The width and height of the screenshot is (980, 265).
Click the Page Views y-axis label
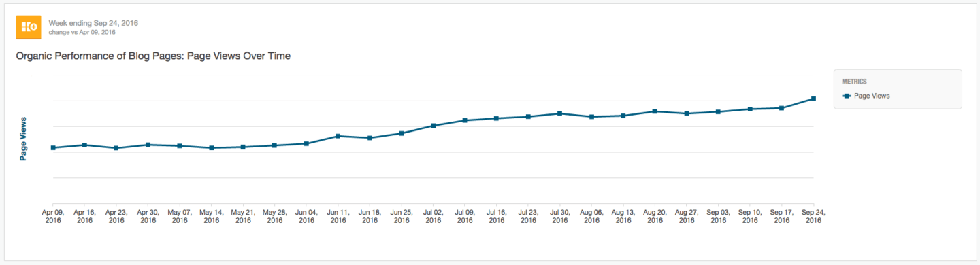(23, 139)
